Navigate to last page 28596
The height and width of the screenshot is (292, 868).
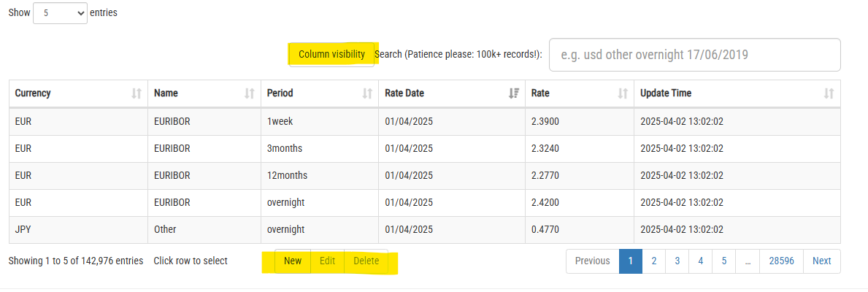pos(781,261)
